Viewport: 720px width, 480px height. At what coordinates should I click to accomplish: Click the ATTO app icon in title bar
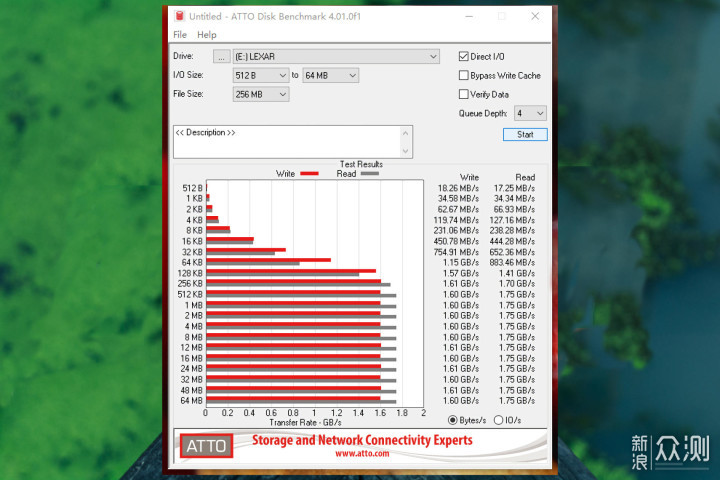coord(179,17)
